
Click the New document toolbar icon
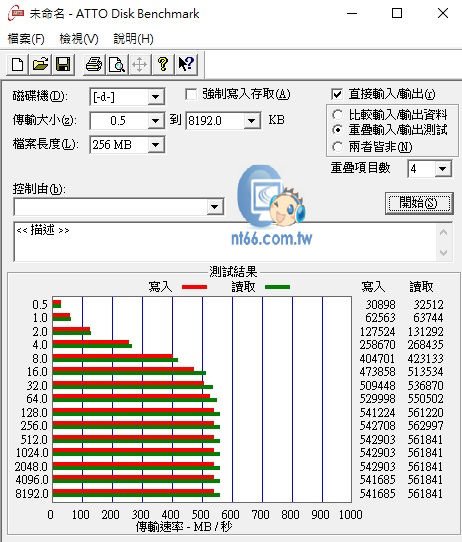(x=18, y=64)
